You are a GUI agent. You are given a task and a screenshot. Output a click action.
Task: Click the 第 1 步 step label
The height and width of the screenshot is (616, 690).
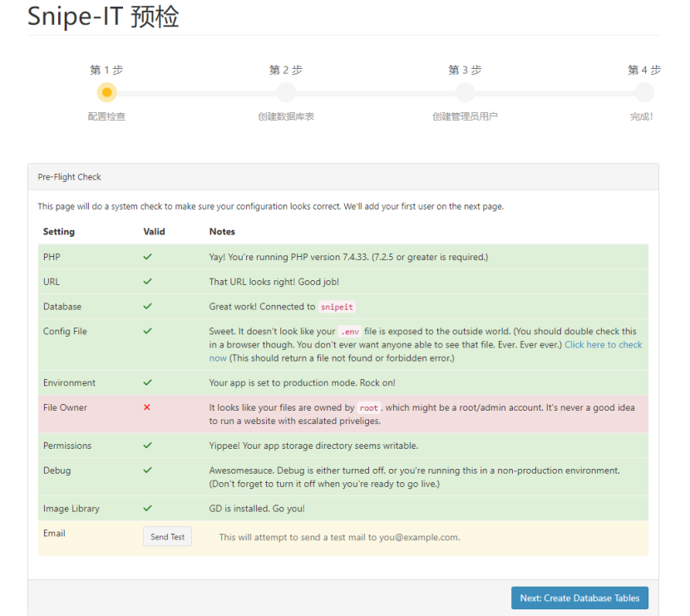pos(106,70)
